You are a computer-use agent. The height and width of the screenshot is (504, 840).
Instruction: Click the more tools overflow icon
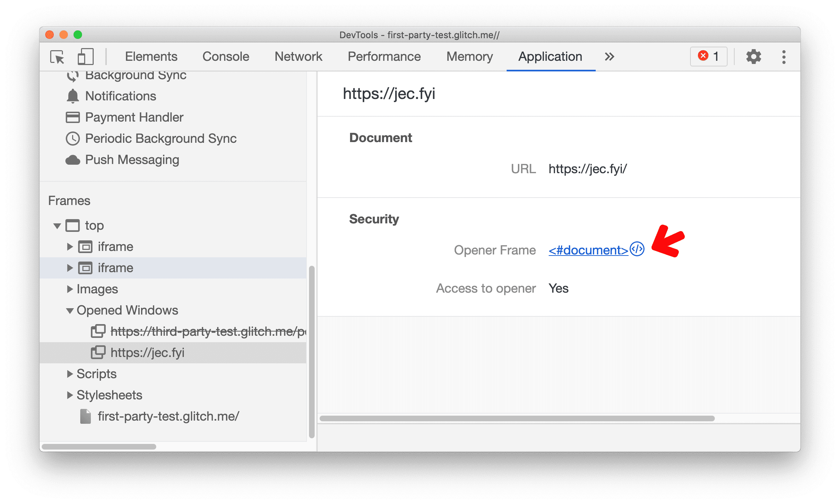609,57
